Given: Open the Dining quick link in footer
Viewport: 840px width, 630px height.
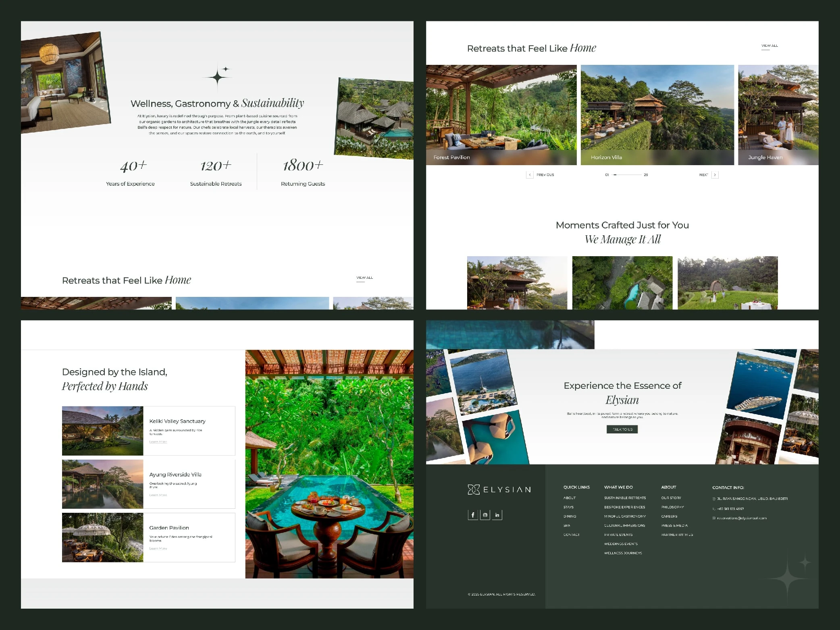Looking at the screenshot, I should [570, 516].
